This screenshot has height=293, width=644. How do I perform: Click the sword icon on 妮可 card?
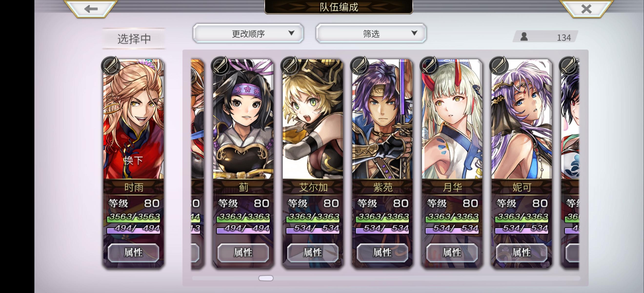(x=499, y=66)
